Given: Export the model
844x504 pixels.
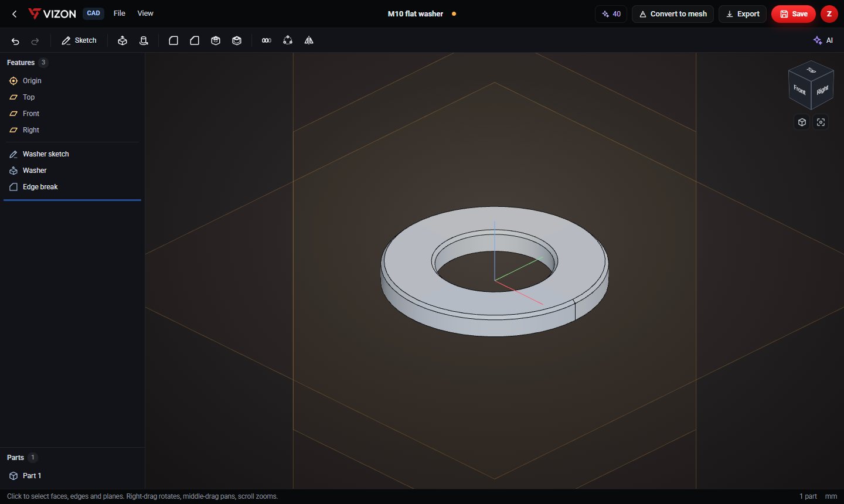Looking at the screenshot, I should click(743, 14).
